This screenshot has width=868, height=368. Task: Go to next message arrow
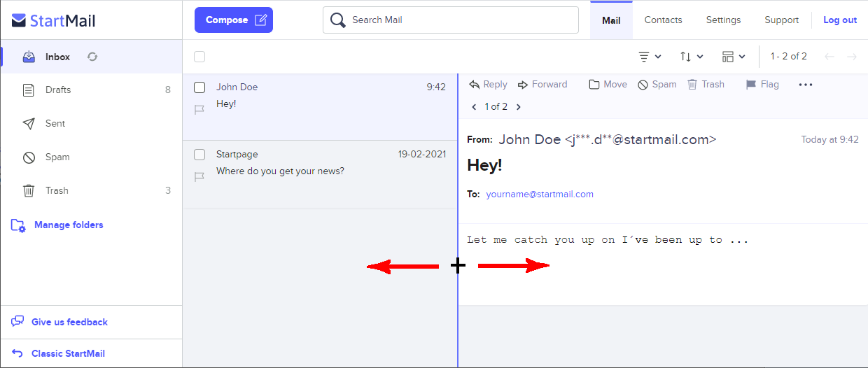(x=519, y=107)
